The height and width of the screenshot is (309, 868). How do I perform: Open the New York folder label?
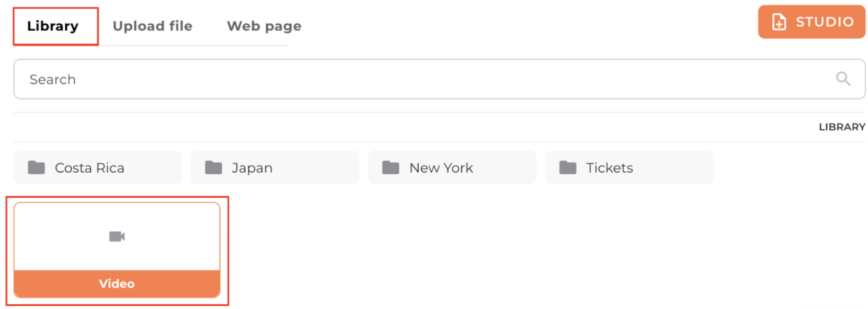[x=441, y=168]
